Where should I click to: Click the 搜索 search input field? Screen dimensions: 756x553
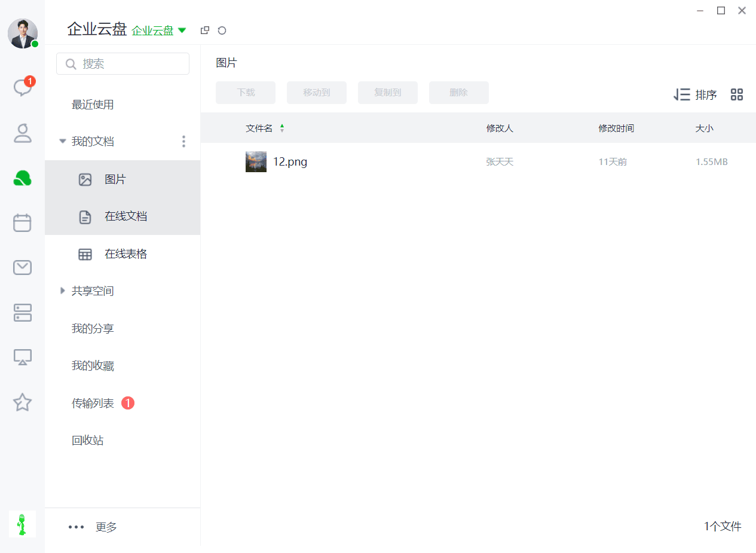tap(123, 64)
